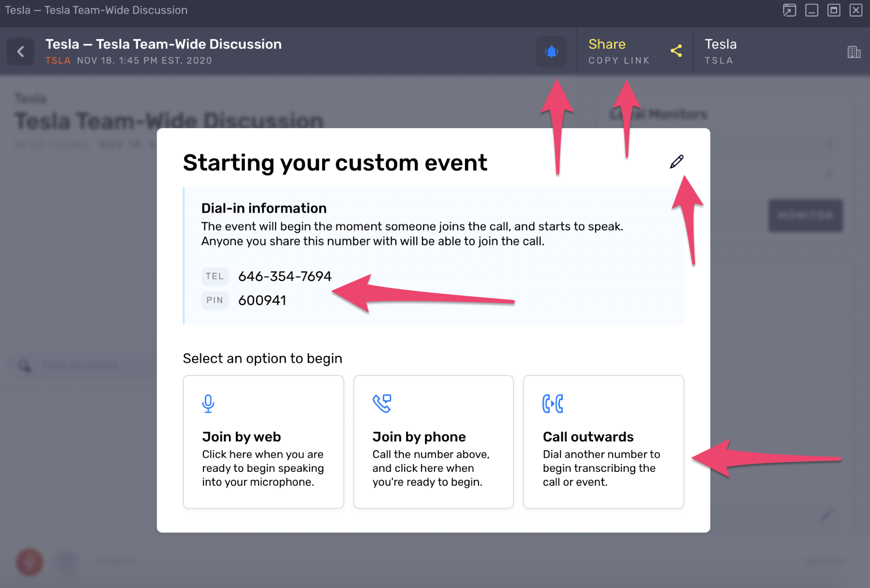Viewport: 870px width, 588px height.
Task: Edit the event via the pencil icon
Action: click(677, 162)
